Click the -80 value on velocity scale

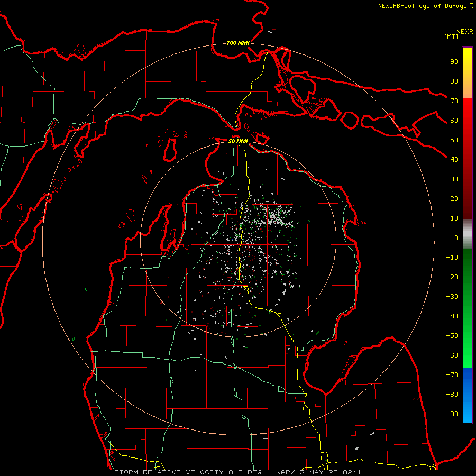(452, 395)
